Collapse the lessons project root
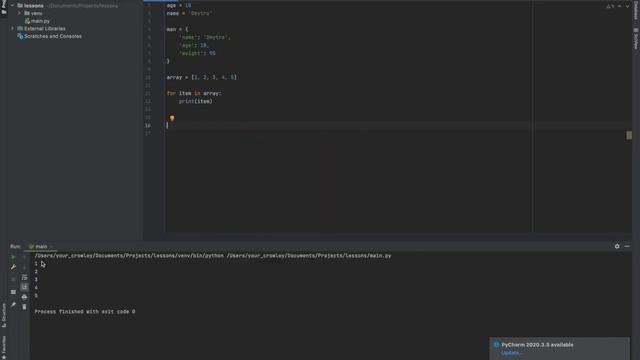640x360 pixels. (x=12, y=6)
